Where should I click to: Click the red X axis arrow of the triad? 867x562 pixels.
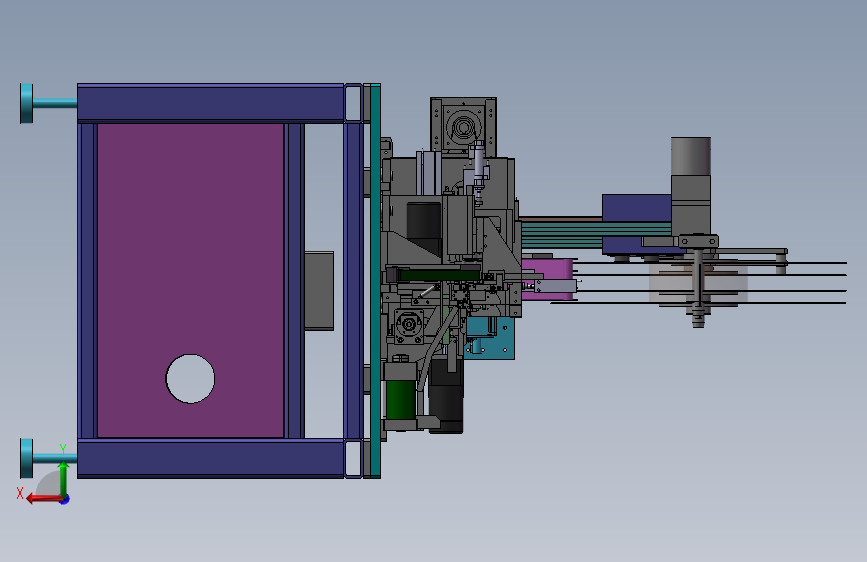(x=43, y=499)
